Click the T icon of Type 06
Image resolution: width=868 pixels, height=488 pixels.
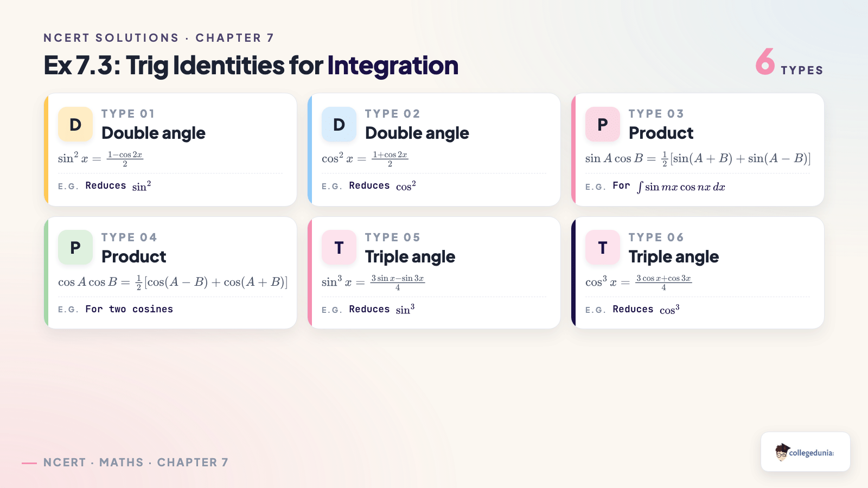click(x=603, y=247)
